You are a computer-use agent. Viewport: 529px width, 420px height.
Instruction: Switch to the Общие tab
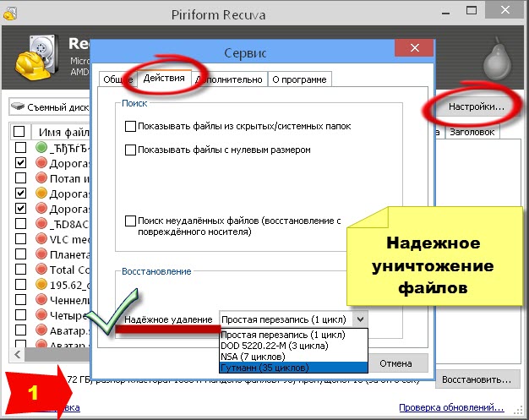[118, 79]
